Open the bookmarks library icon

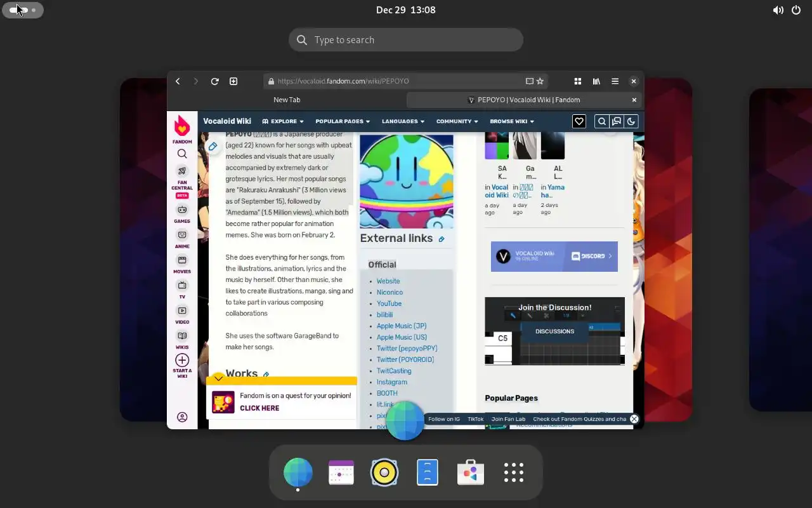point(596,81)
